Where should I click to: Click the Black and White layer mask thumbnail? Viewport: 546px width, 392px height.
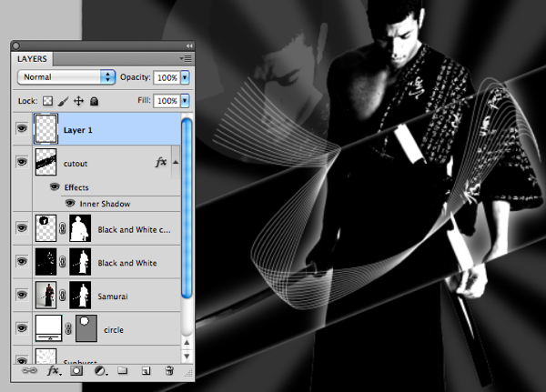pos(80,261)
